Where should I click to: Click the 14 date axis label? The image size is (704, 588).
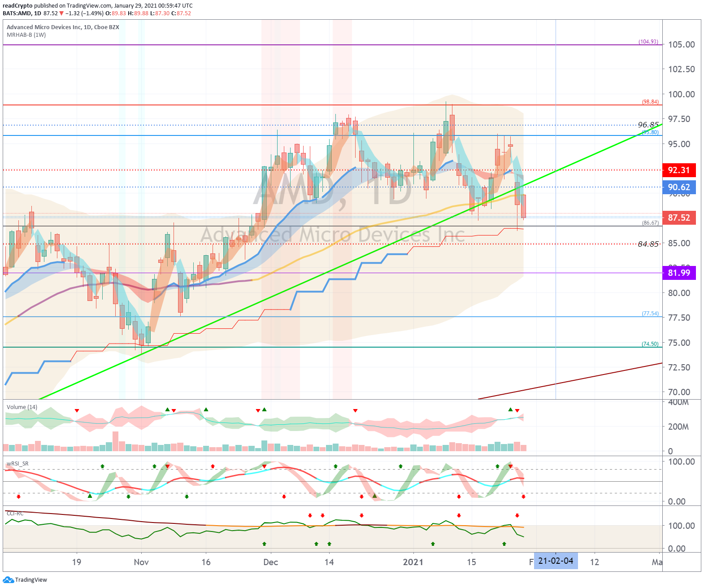tap(329, 562)
